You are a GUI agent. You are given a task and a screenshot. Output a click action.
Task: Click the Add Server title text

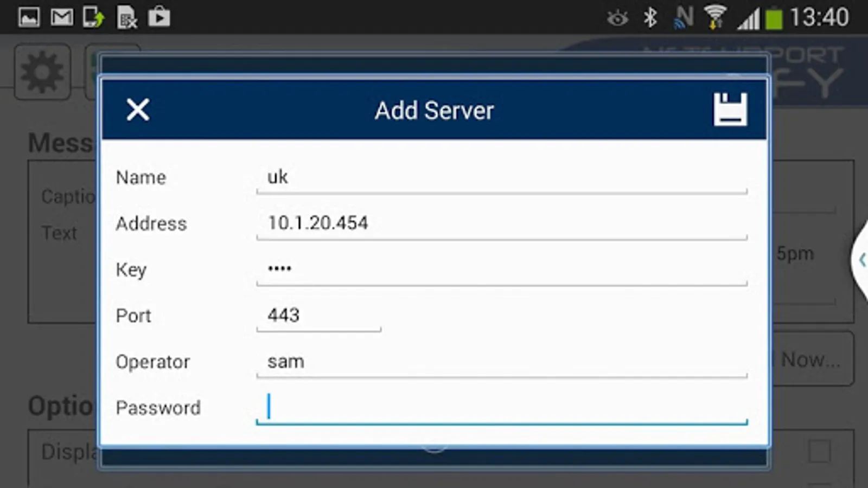[434, 111]
